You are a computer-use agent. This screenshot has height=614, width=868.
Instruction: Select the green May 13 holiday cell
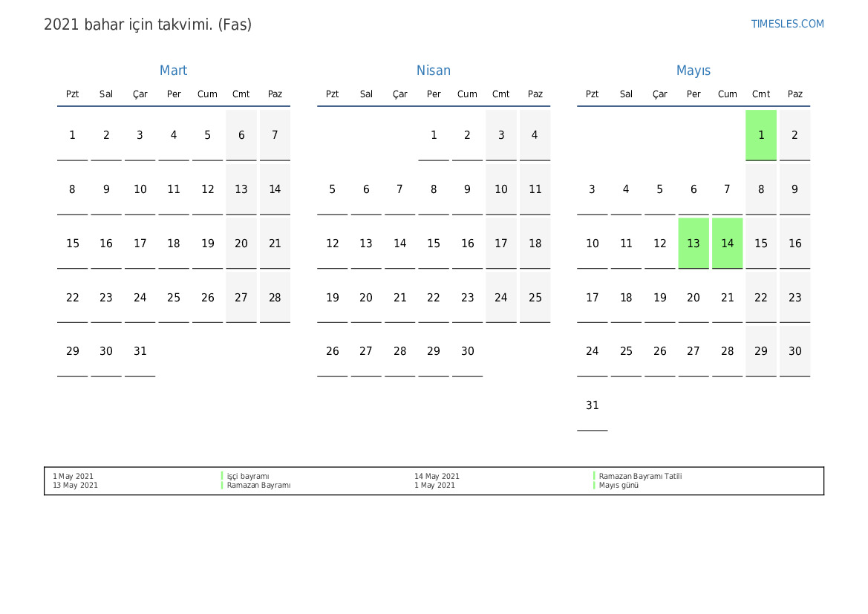tap(694, 244)
